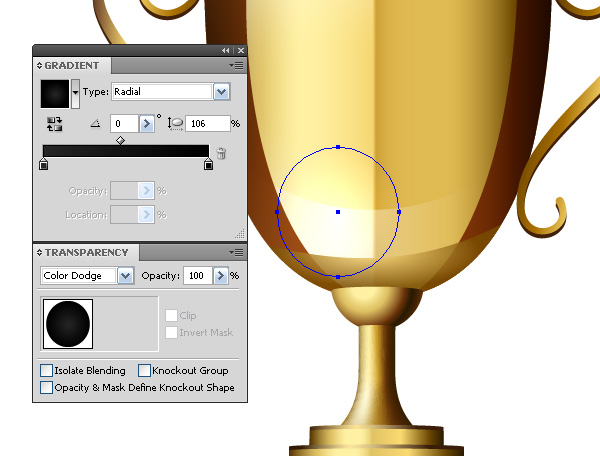Click the gradient angle icon
Image resolution: width=600 pixels, height=456 pixels.
(95, 123)
